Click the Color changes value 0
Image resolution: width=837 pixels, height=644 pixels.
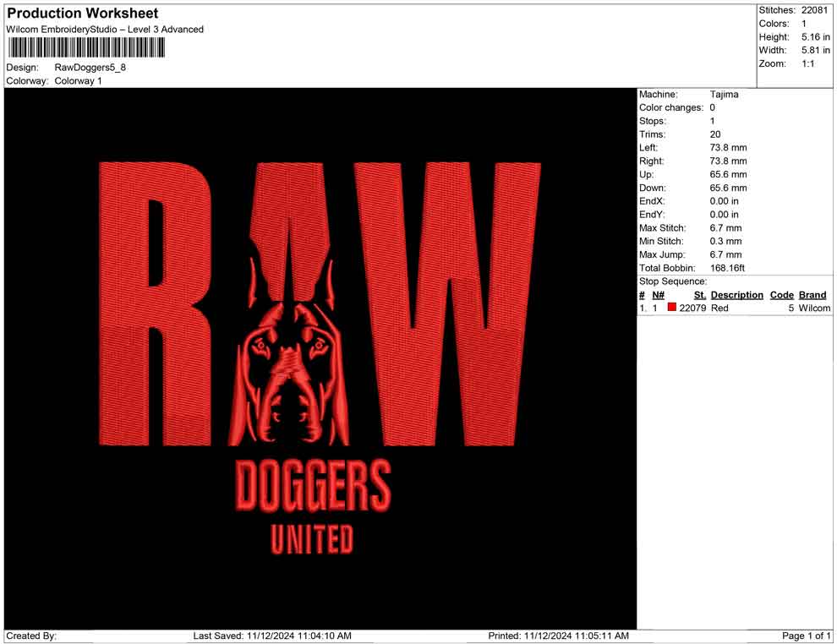coord(712,108)
